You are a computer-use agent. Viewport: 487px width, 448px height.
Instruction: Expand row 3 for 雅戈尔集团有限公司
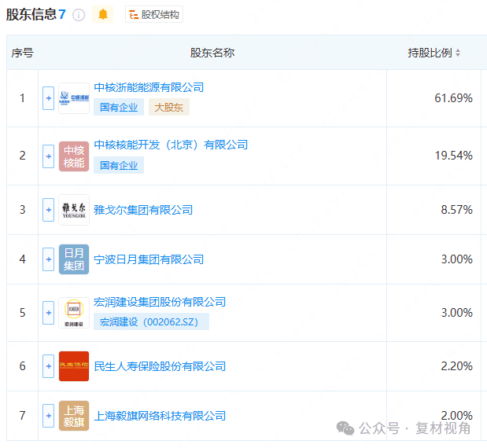(x=48, y=210)
